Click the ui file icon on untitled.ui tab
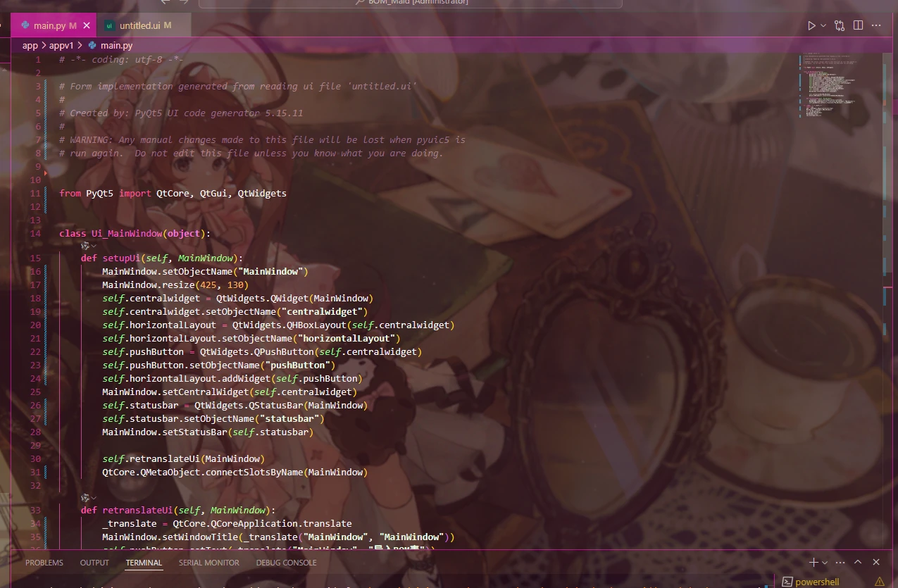The width and height of the screenshot is (898, 588). [109, 25]
